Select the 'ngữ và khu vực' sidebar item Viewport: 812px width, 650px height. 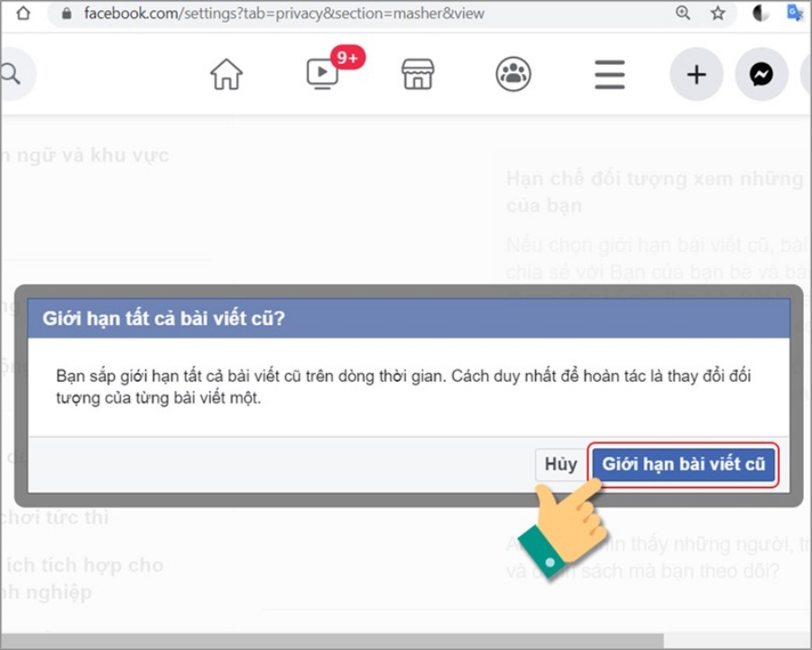(85, 155)
